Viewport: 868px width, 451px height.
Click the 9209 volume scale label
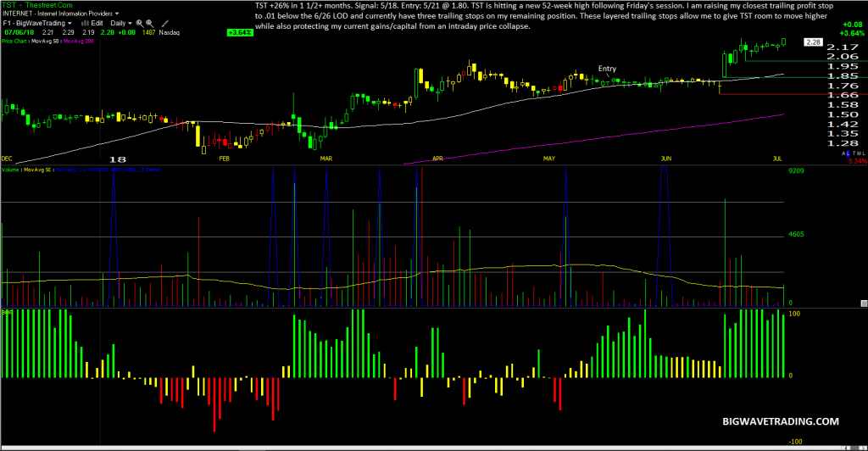[796, 170]
